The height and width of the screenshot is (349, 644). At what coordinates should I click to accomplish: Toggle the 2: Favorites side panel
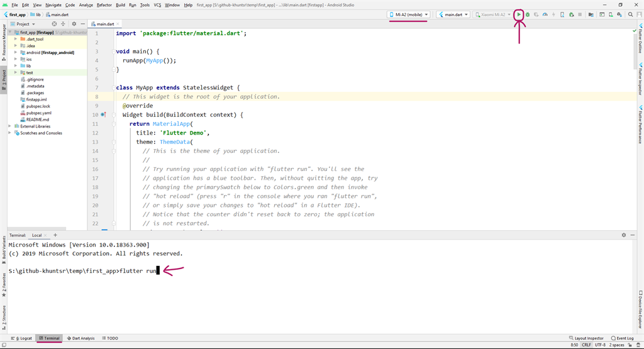coord(4,284)
